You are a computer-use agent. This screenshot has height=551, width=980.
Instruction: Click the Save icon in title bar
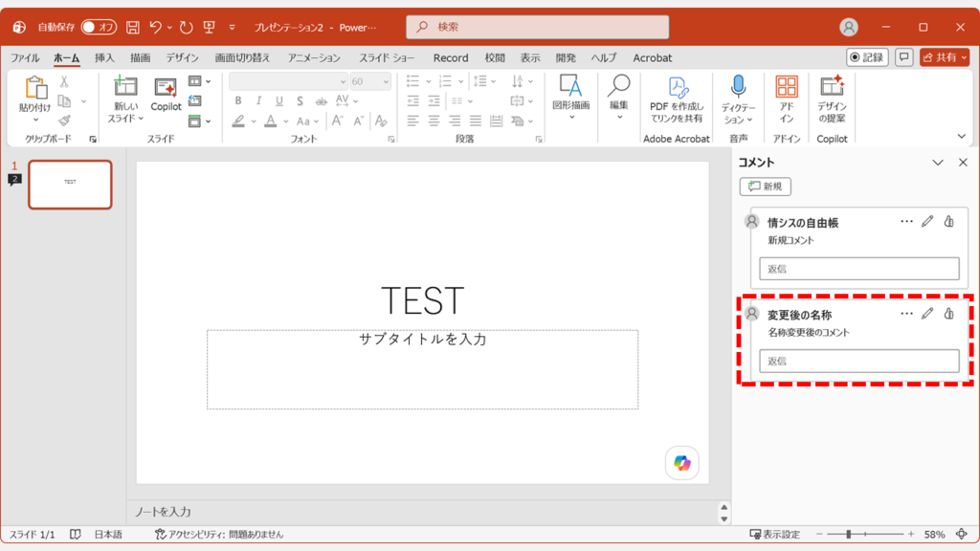[x=132, y=27]
